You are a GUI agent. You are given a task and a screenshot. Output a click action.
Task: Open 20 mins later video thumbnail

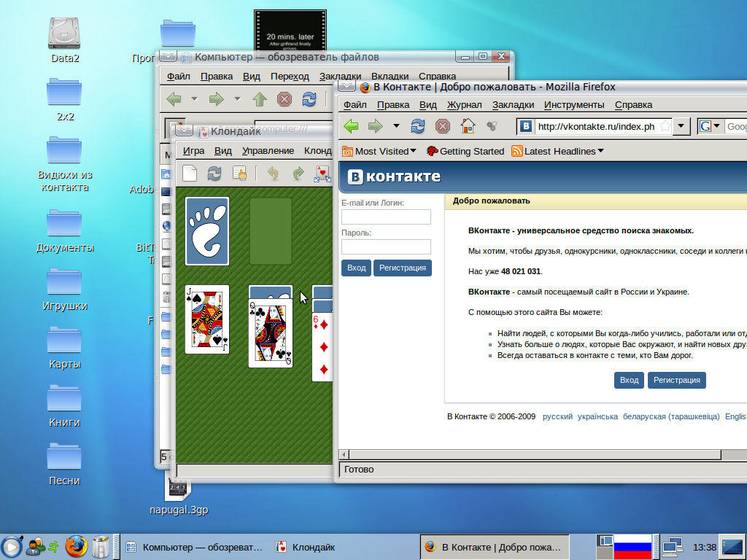pos(290,29)
